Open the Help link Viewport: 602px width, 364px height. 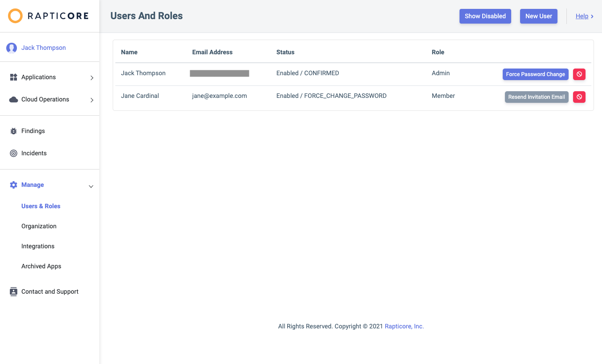[x=582, y=16]
